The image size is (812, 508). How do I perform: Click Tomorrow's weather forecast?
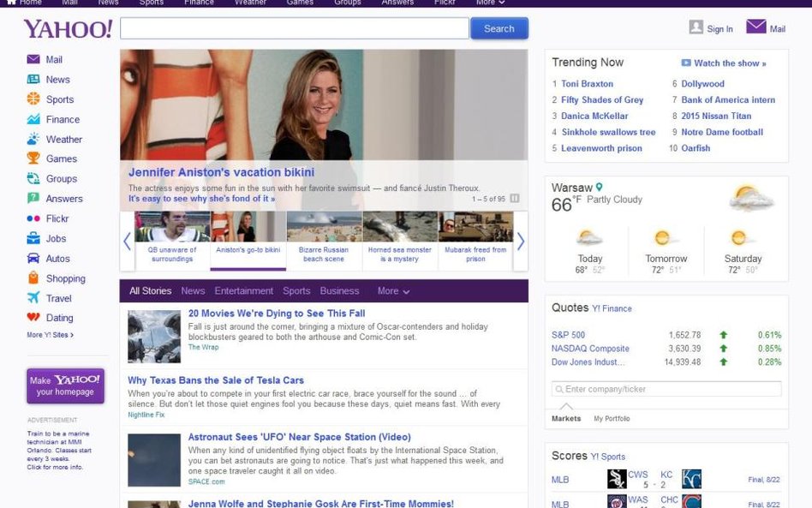pos(666,251)
